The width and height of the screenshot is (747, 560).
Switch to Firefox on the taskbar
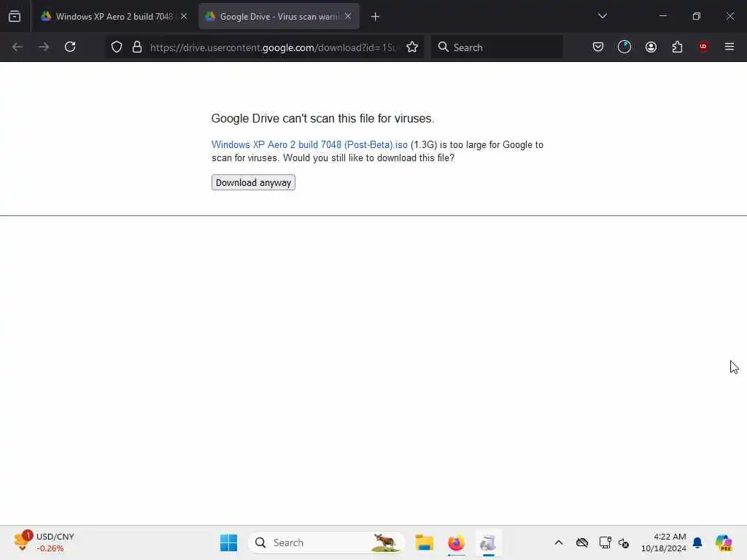click(456, 542)
